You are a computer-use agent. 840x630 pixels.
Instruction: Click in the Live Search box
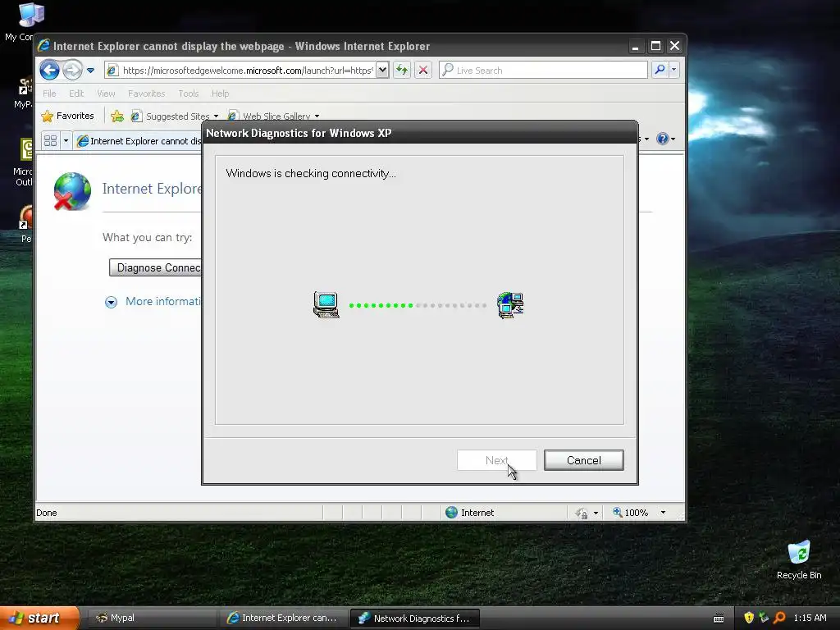pyautogui.click(x=543, y=71)
